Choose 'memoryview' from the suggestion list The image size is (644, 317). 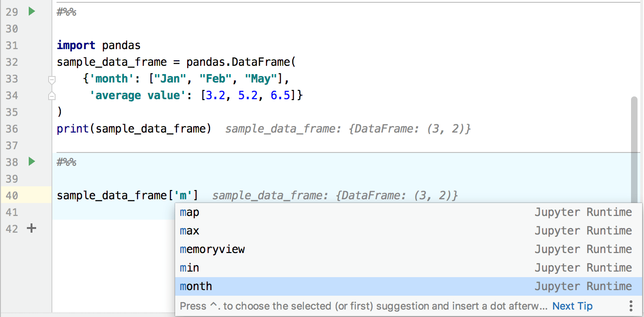click(x=212, y=249)
